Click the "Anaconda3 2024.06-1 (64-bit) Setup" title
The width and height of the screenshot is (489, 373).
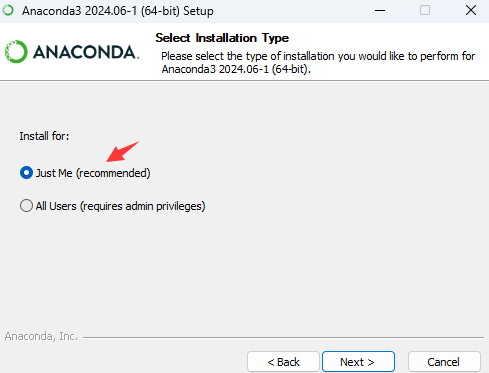[x=118, y=11]
